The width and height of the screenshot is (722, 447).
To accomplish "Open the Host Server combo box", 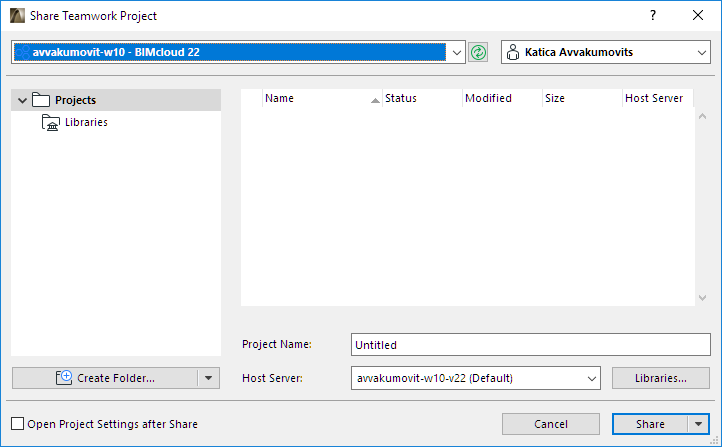I will pos(476,378).
